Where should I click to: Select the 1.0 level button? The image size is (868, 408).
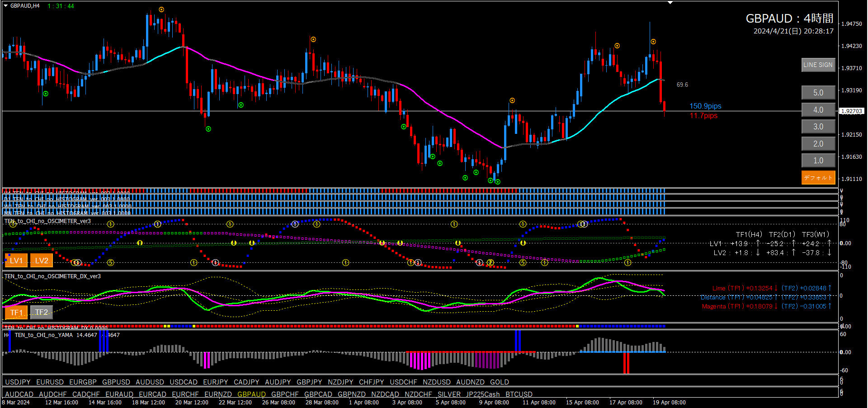point(818,161)
